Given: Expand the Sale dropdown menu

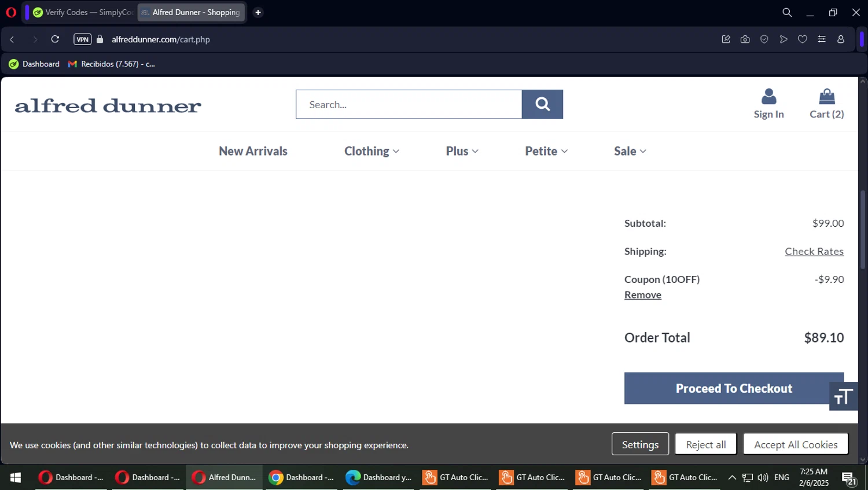Looking at the screenshot, I should [x=630, y=151].
